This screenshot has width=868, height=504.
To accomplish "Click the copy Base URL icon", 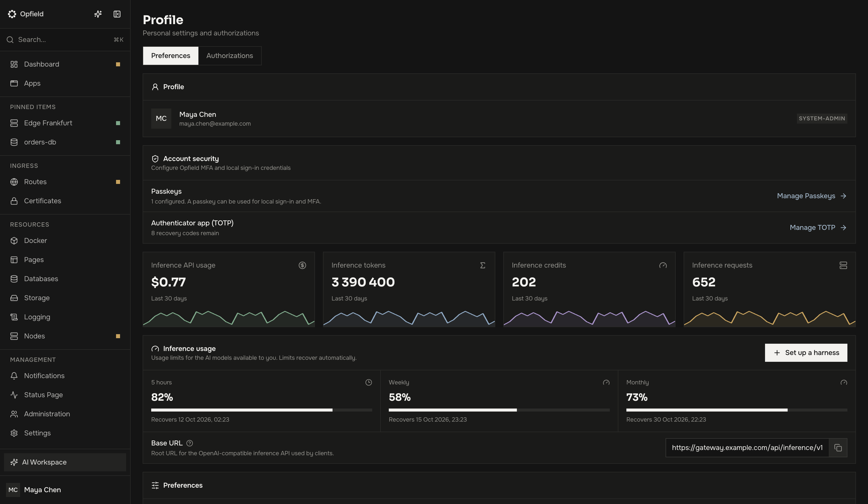I will point(838,447).
